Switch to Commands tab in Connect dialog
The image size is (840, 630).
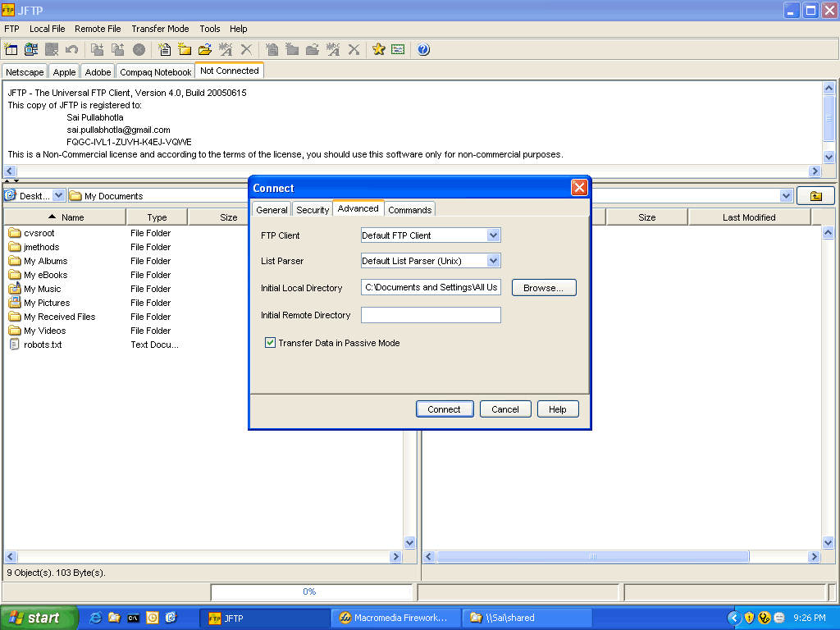410,210
